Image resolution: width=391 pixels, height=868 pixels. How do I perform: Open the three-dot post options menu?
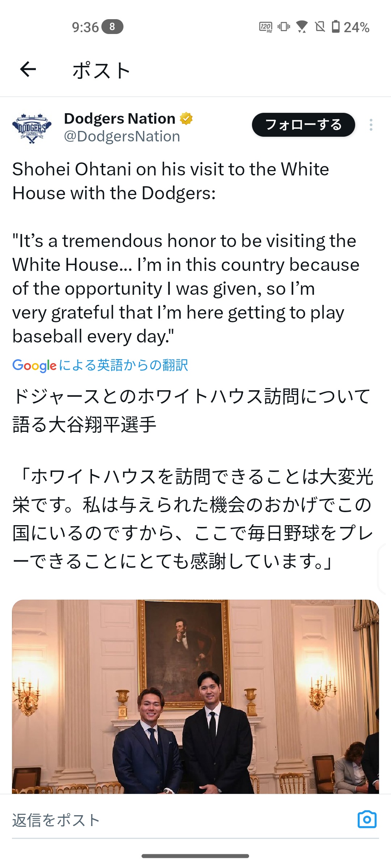pyautogui.click(x=371, y=125)
